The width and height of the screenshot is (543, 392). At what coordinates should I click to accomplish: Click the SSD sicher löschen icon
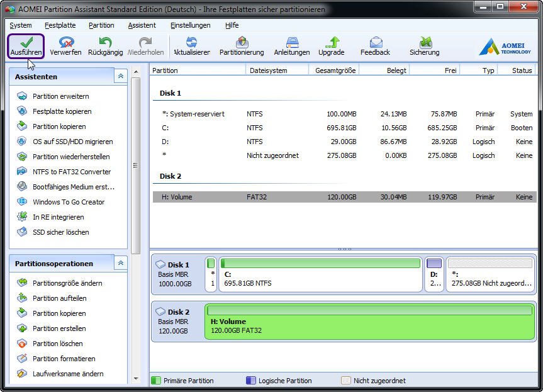22,232
